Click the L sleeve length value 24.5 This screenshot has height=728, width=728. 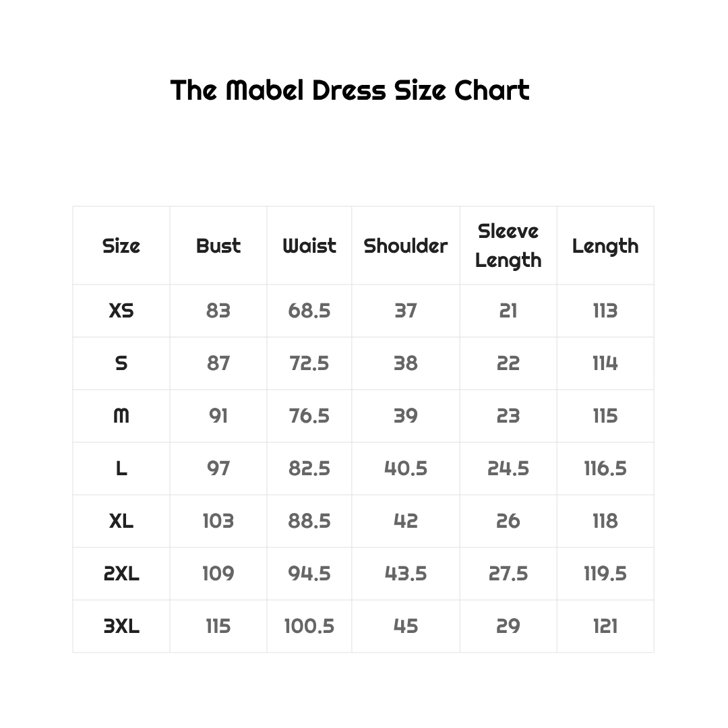(x=508, y=468)
